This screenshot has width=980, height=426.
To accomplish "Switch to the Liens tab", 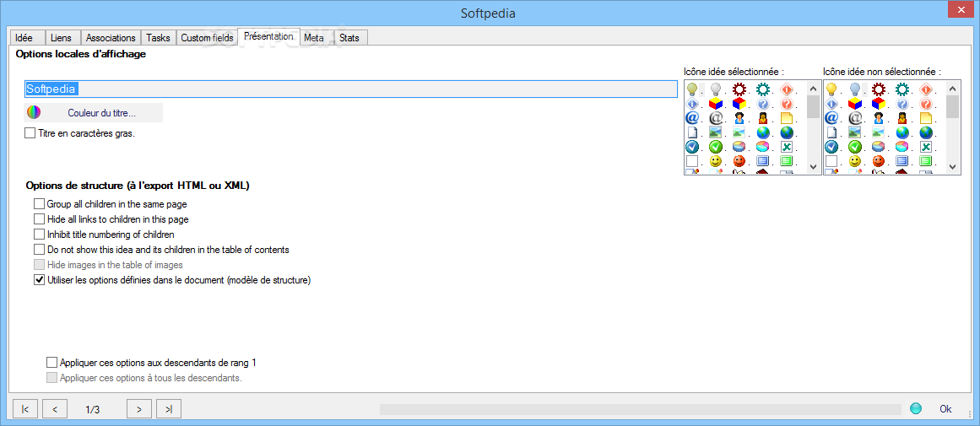I will click(62, 37).
